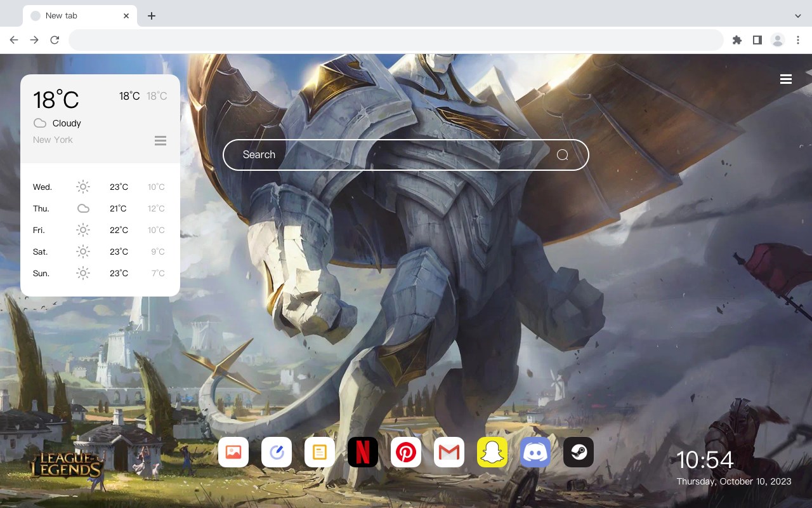Click Sunday's low temperature 7°C
812x508 pixels.
[x=158, y=273]
